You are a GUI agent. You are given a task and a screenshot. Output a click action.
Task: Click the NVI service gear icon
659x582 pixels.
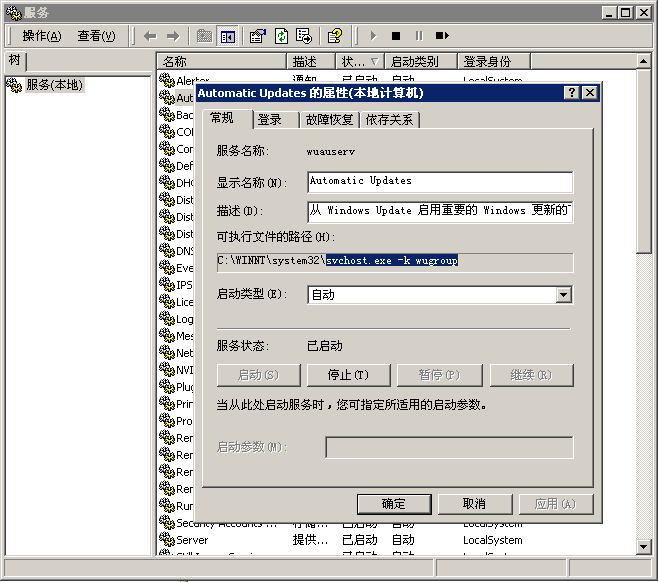pyautogui.click(x=167, y=369)
